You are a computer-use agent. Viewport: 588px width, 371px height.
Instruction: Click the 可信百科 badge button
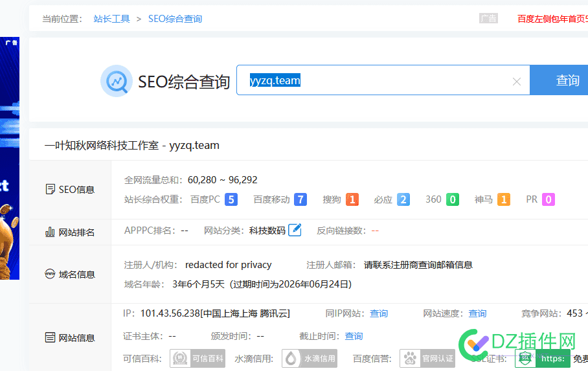[198, 359]
